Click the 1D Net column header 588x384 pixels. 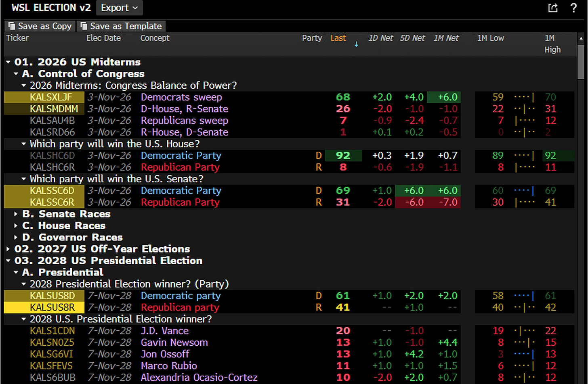tap(380, 38)
